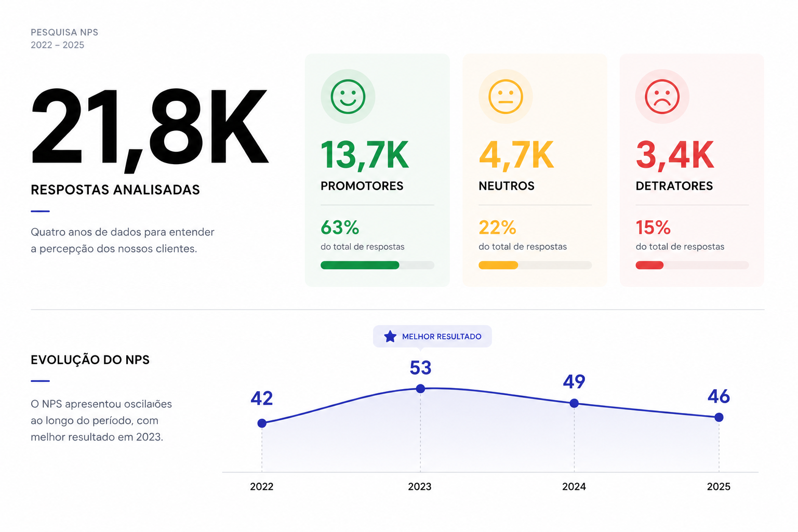Click the 2024 data point on the chart
798x532 pixels.
[574, 403]
